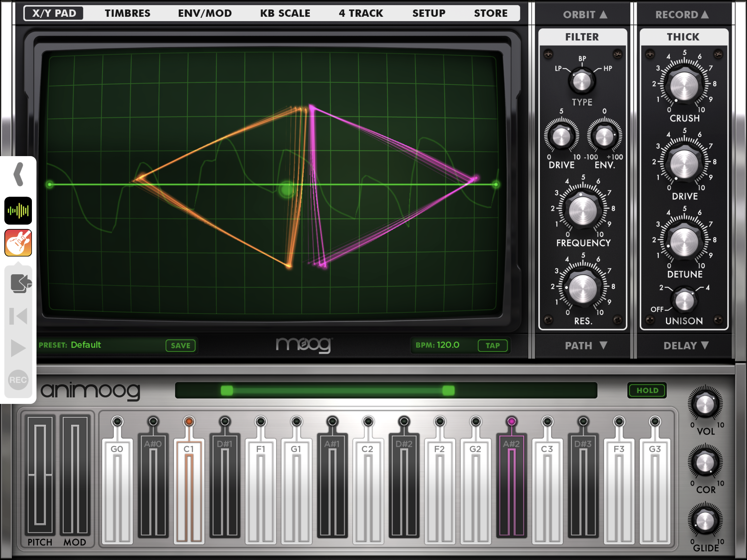Screen dimensions: 747x560
Task: Click the UNISON selector knob
Action: click(x=684, y=300)
